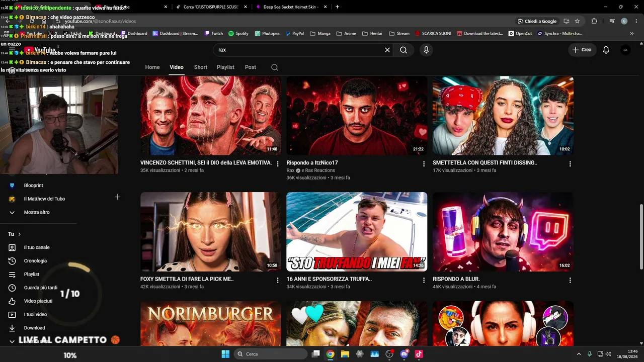
Task: Open the Photopea bookmark
Action: [x=267, y=34]
